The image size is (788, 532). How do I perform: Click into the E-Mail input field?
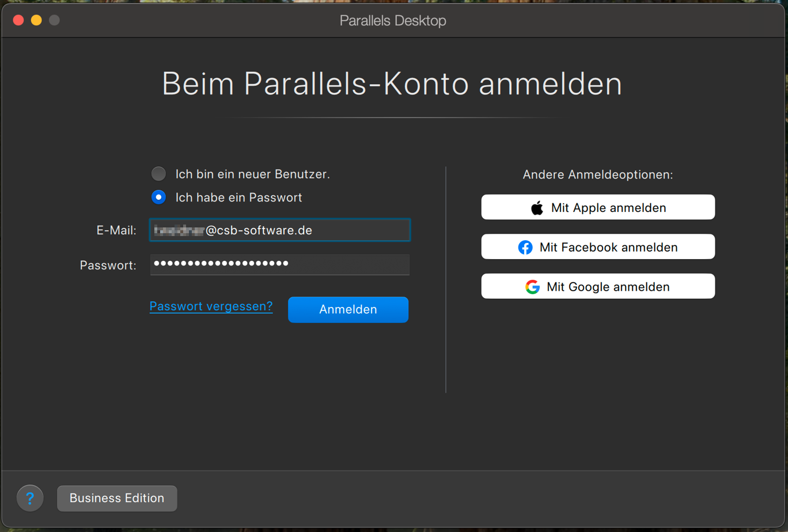tap(280, 230)
